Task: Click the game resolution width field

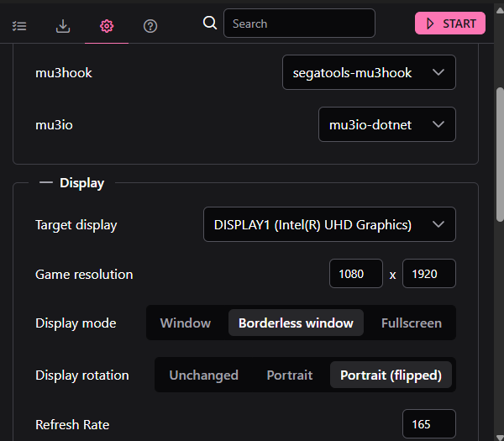Action: tap(356, 274)
